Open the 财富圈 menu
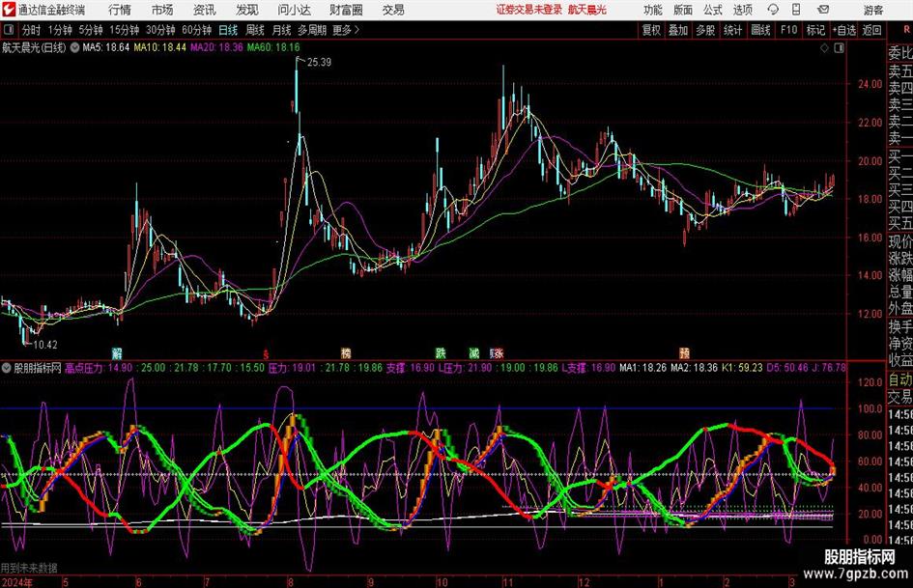Image resolution: width=913 pixels, height=588 pixels. [x=346, y=10]
